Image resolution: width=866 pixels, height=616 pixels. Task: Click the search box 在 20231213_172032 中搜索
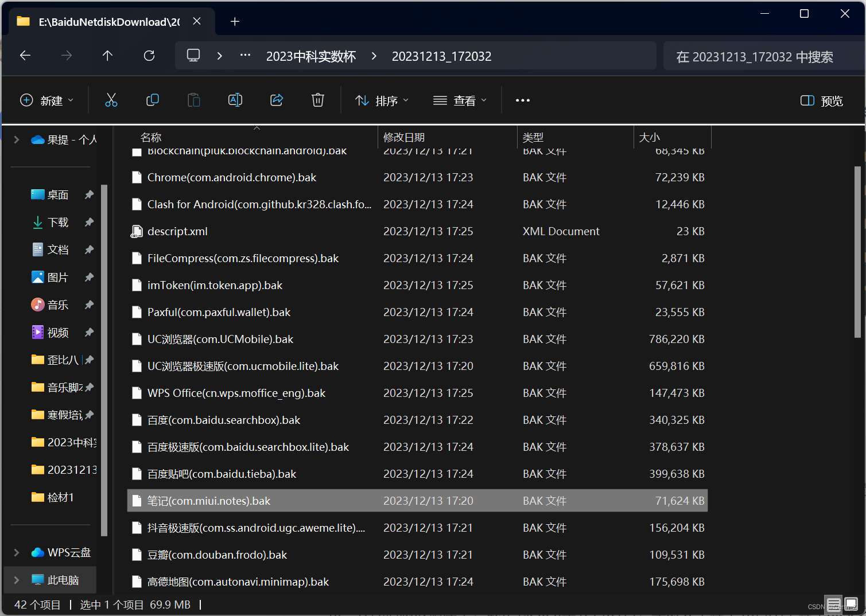(763, 56)
